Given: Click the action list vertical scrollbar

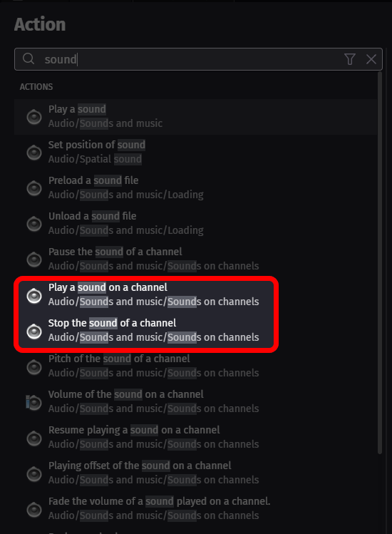Looking at the screenshot, I should tap(380, 262).
